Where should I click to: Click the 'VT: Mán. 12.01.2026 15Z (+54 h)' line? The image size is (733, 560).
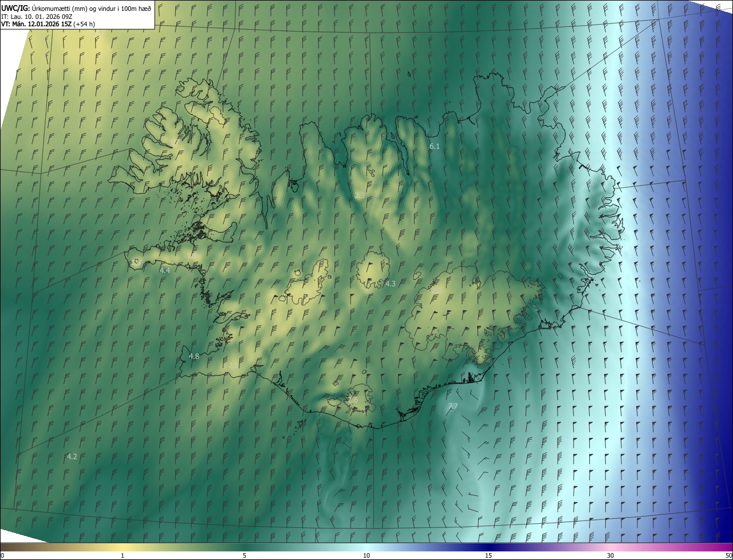click(x=48, y=25)
